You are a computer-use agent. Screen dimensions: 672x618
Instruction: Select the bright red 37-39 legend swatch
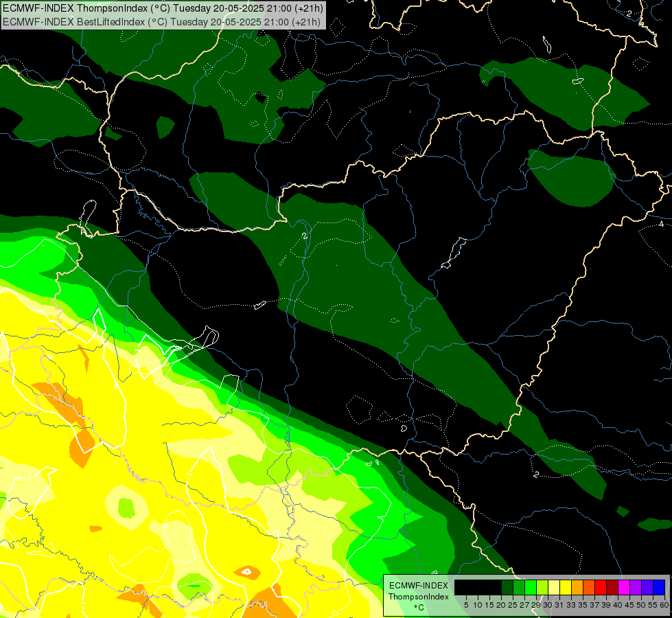point(601,587)
